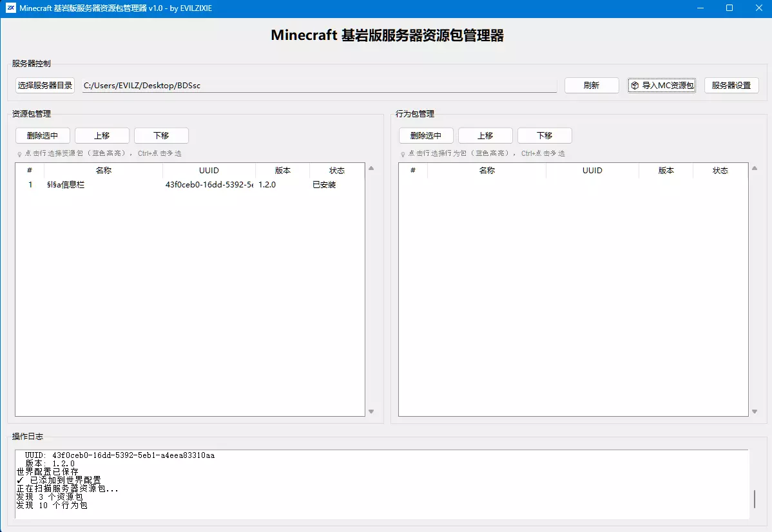
Task: Click behavior pack 下移 button
Action: tap(545, 135)
